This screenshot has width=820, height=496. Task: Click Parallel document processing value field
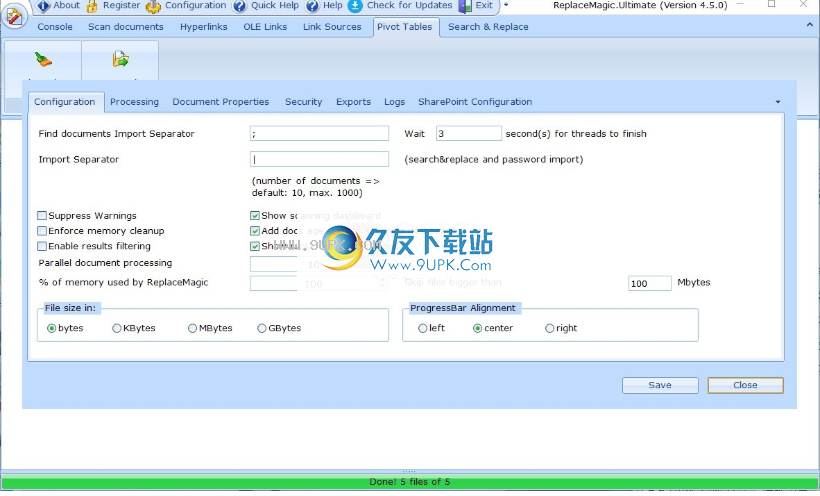319,264
